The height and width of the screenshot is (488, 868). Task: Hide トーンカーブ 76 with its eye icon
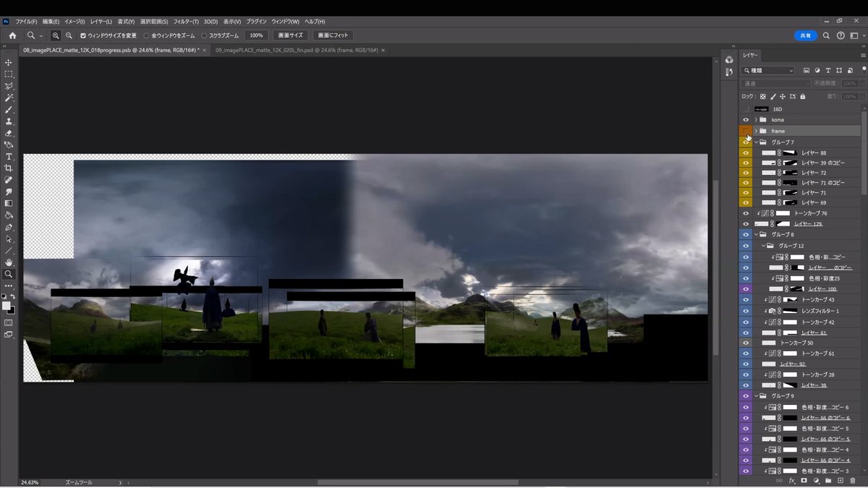(x=746, y=213)
